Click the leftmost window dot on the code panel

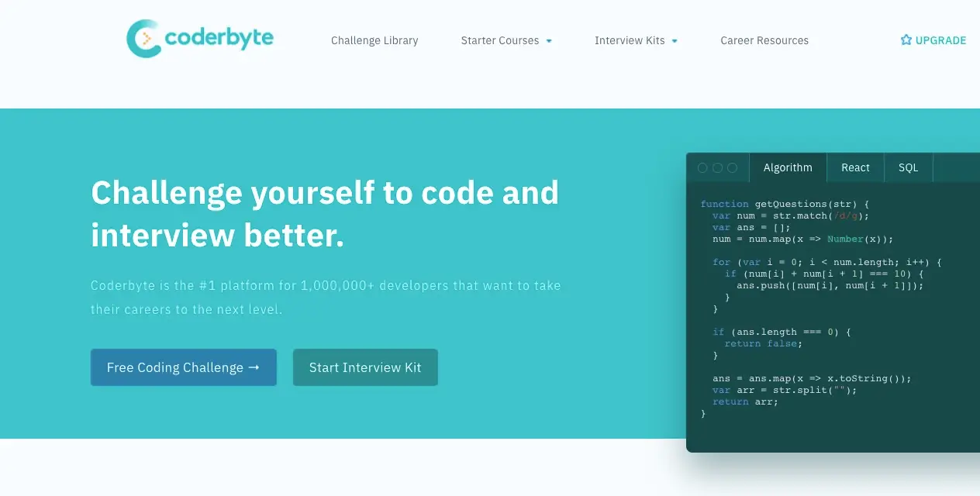tap(702, 167)
